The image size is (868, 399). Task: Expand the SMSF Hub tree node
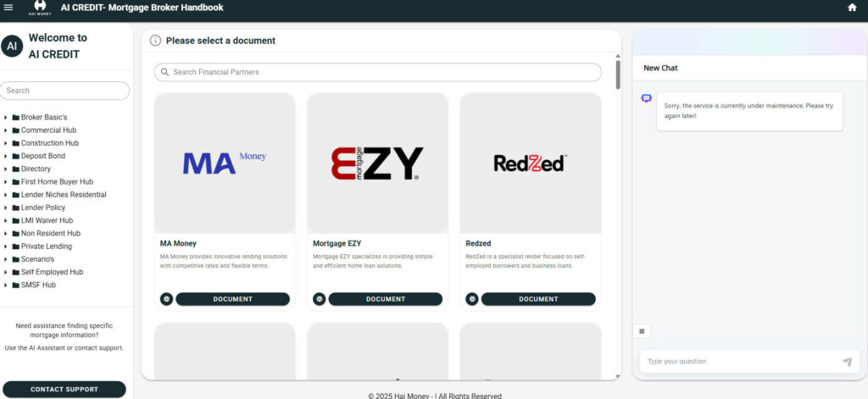[6, 285]
